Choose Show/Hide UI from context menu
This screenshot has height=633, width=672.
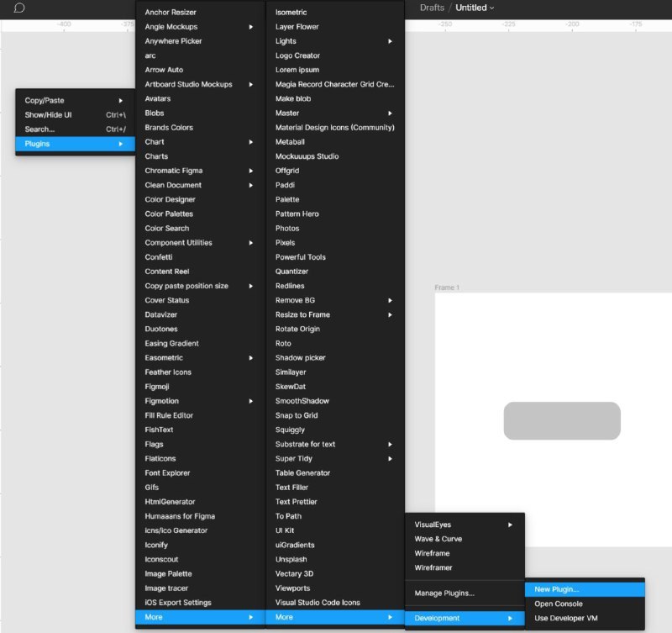pyautogui.click(x=75, y=115)
